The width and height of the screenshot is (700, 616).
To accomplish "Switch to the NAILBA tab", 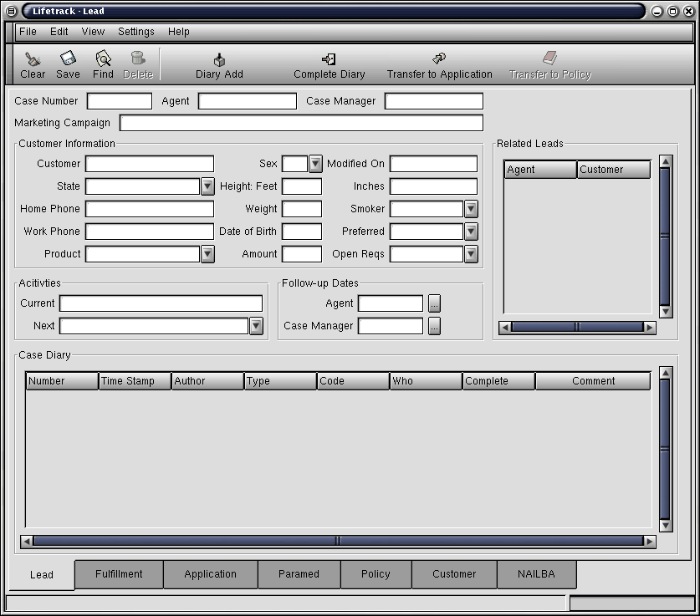I will (x=536, y=574).
